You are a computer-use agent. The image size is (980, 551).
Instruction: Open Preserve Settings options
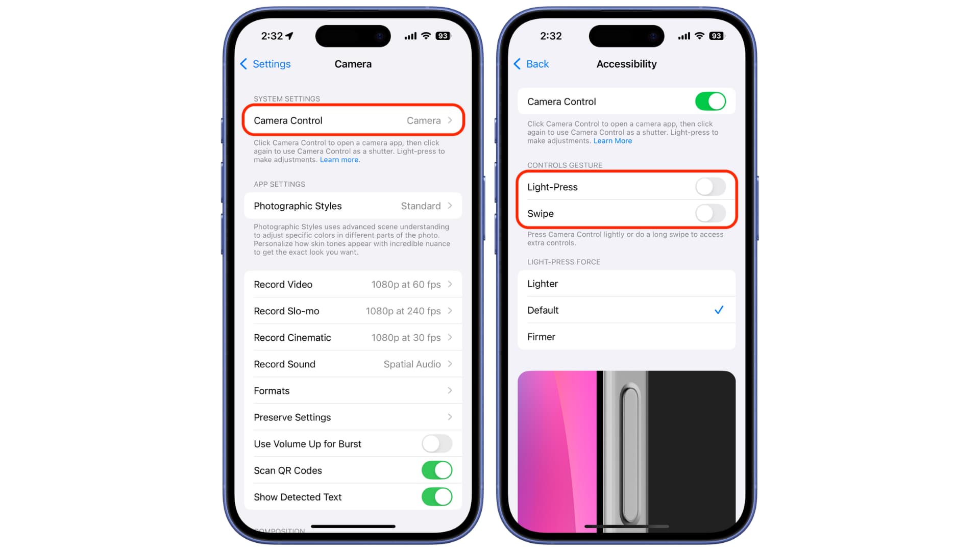(353, 417)
